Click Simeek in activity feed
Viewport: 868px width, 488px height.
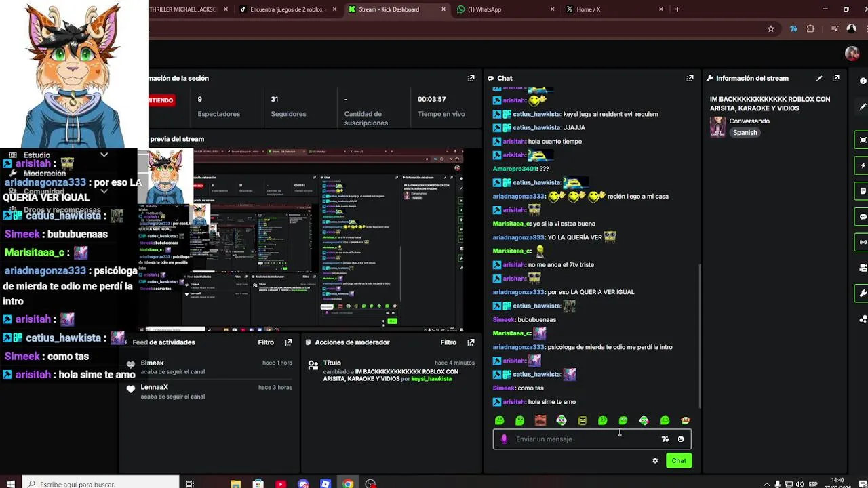[x=153, y=363]
